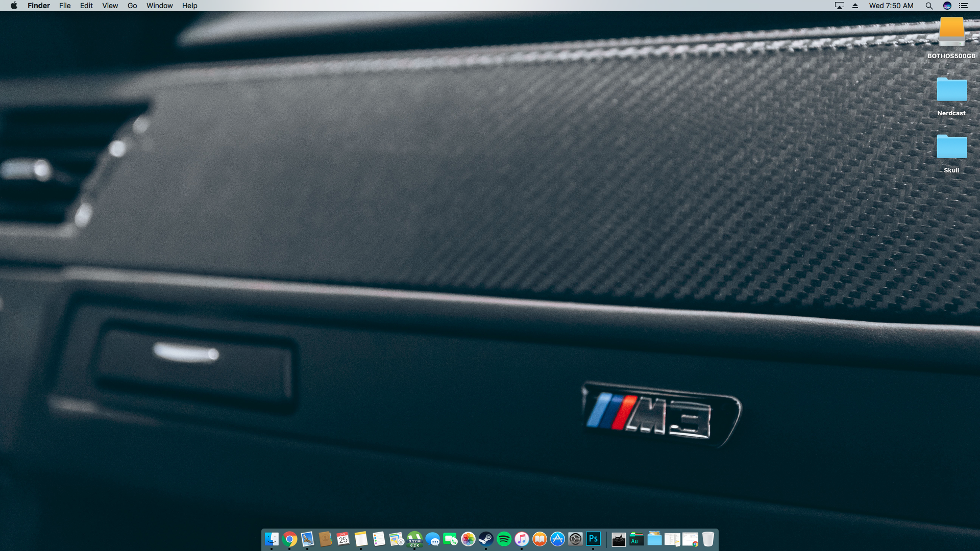Click the Wed 7:50 AM clock
The height and width of the screenshot is (551, 980).
(891, 6)
